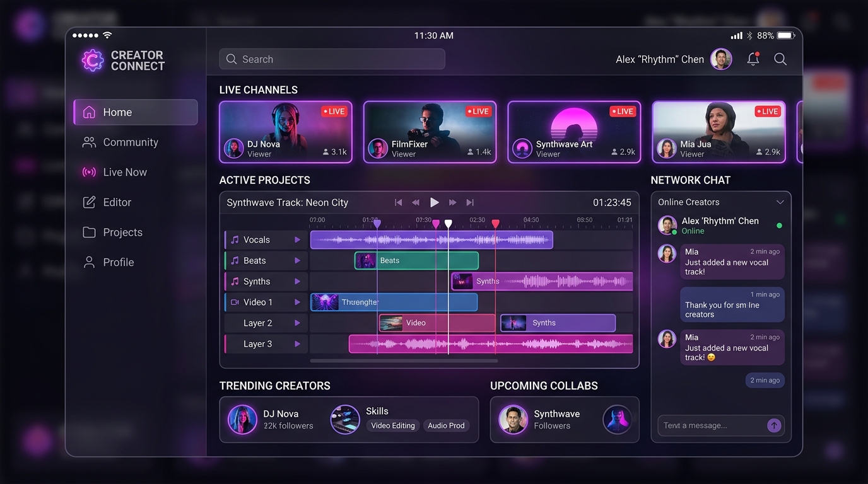Viewport: 868px width, 484px height.
Task: Click the notification bell icon
Action: (753, 59)
